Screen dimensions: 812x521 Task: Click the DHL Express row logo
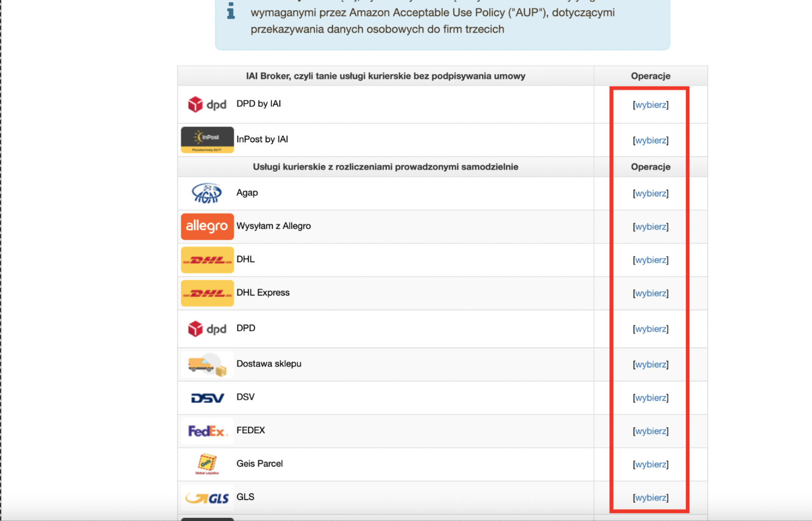(x=207, y=293)
